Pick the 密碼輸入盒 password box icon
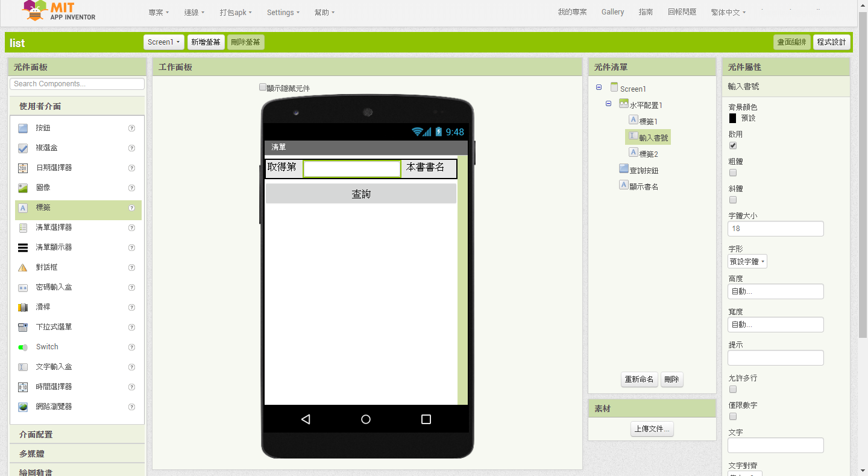Image resolution: width=868 pixels, height=476 pixels. (23, 287)
